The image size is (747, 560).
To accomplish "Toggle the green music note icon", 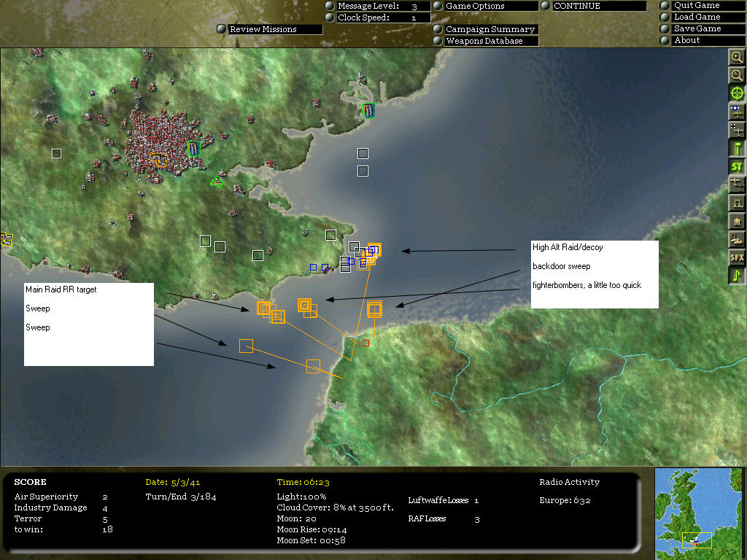I will [737, 275].
